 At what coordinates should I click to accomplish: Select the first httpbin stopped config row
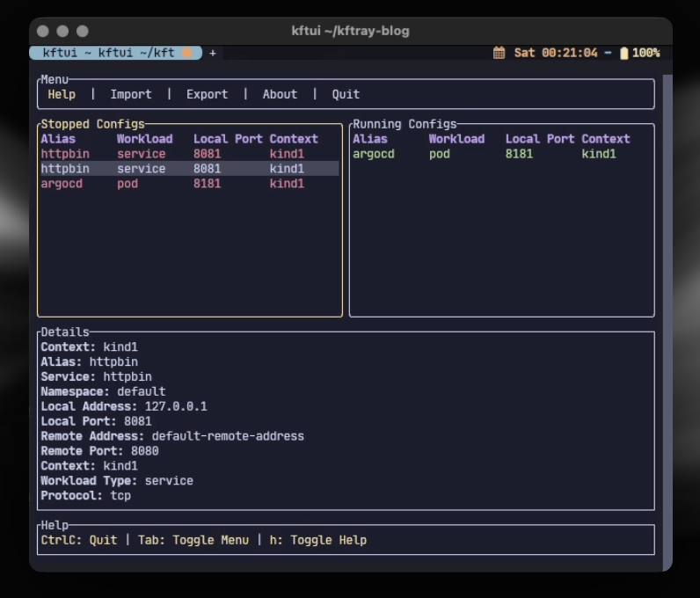[x=189, y=154]
